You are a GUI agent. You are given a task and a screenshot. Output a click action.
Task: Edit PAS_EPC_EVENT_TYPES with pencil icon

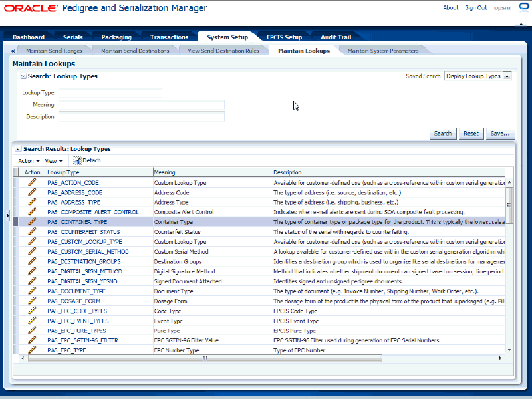click(32, 321)
